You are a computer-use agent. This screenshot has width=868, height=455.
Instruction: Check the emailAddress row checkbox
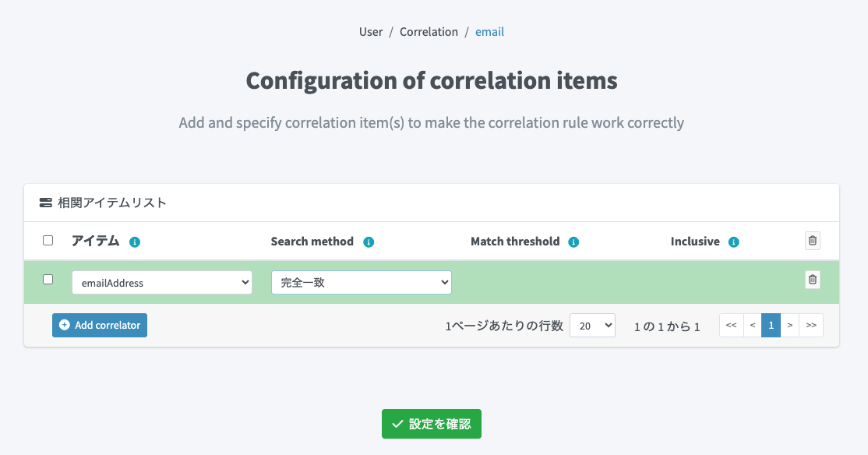pyautogui.click(x=48, y=280)
